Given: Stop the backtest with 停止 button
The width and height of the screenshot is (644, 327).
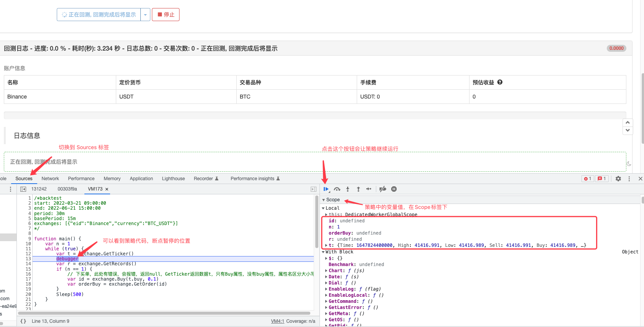Looking at the screenshot, I should click(x=166, y=15).
